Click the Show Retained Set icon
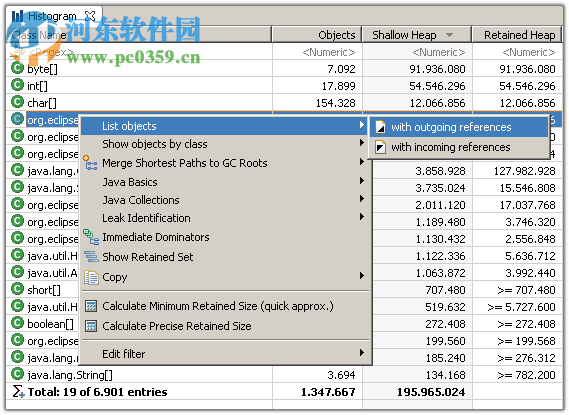Image resolution: width=569 pixels, height=415 pixels. coord(91,257)
